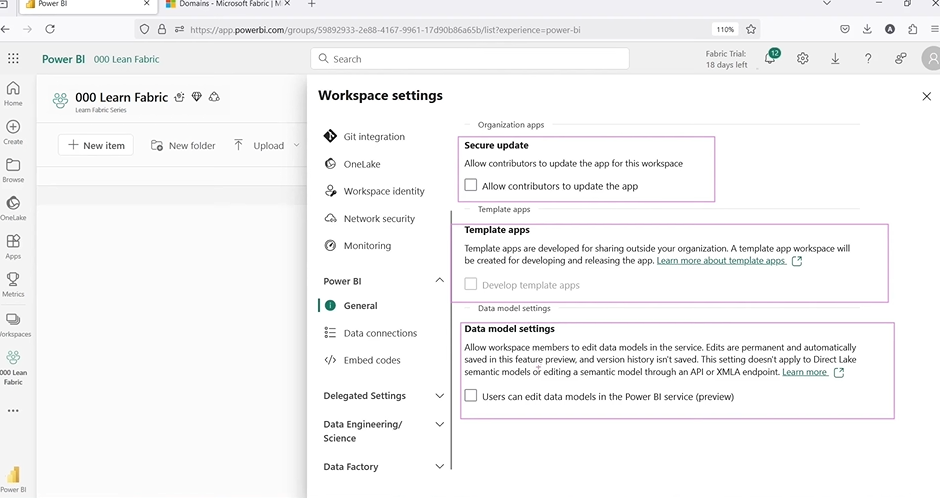
Task: Click the last icon after the workspace title
Action: click(x=214, y=96)
